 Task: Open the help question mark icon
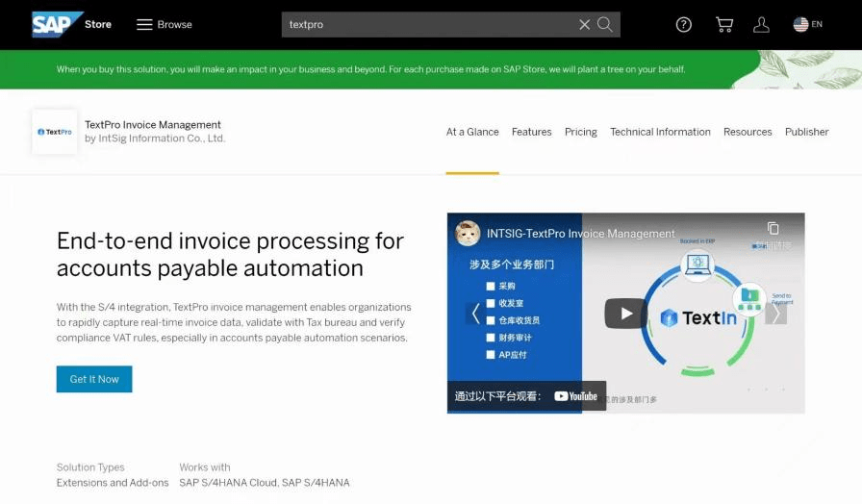click(x=684, y=25)
